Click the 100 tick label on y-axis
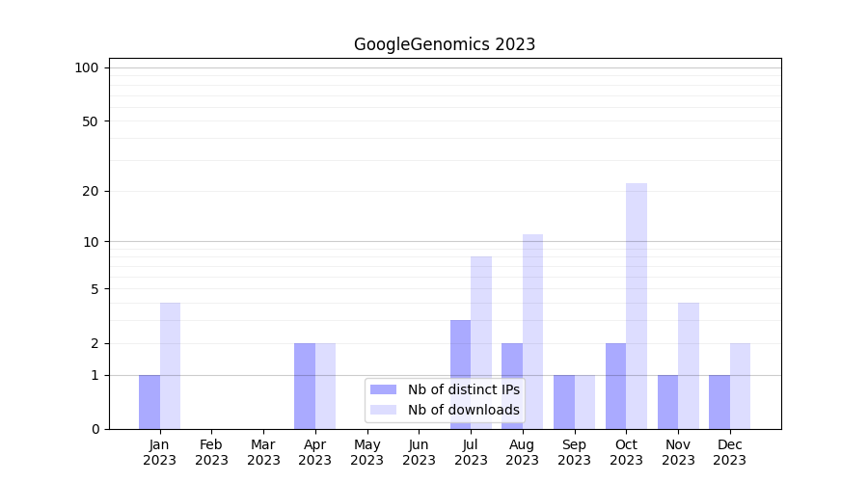This screenshot has height=482, width=868. point(87,67)
